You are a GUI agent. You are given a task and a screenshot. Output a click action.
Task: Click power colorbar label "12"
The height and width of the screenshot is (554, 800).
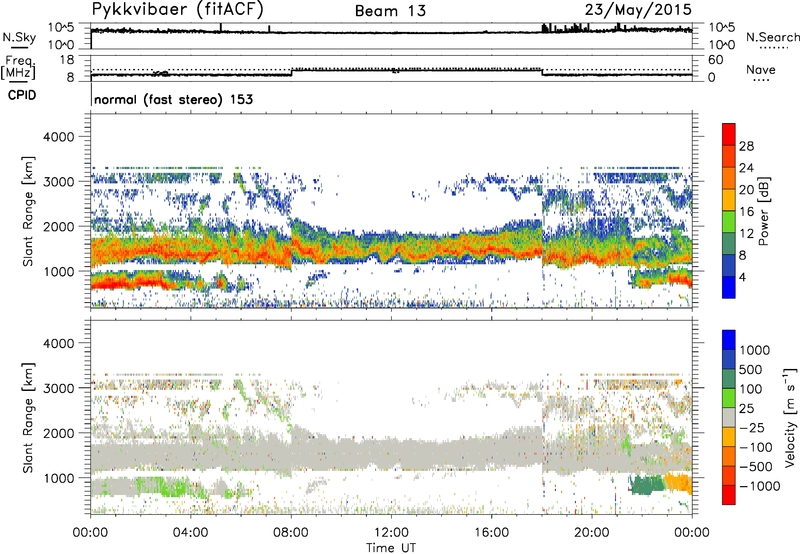746,234
